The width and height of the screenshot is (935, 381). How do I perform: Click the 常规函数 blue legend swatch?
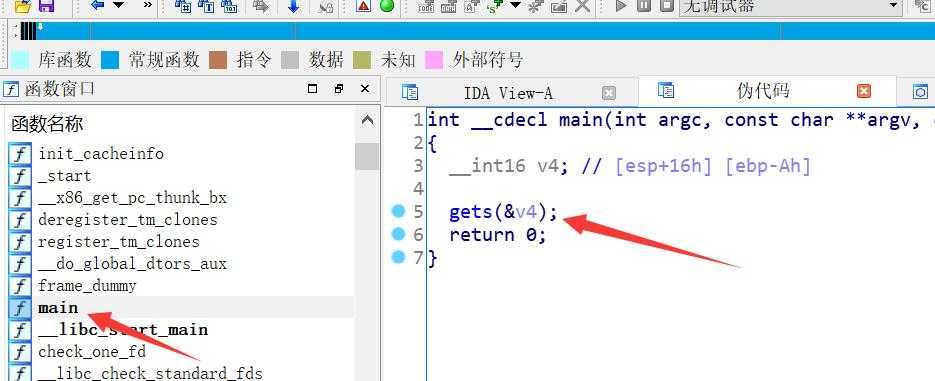point(110,60)
